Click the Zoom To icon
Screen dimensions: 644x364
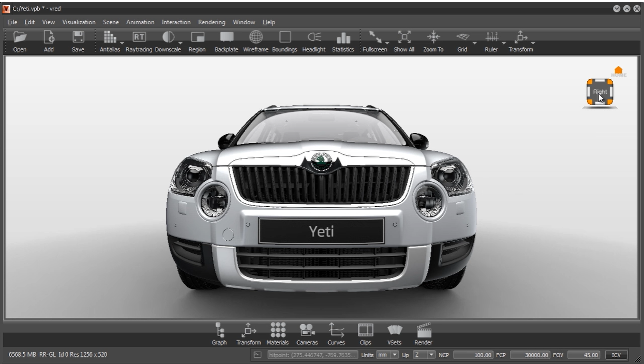[433, 37]
